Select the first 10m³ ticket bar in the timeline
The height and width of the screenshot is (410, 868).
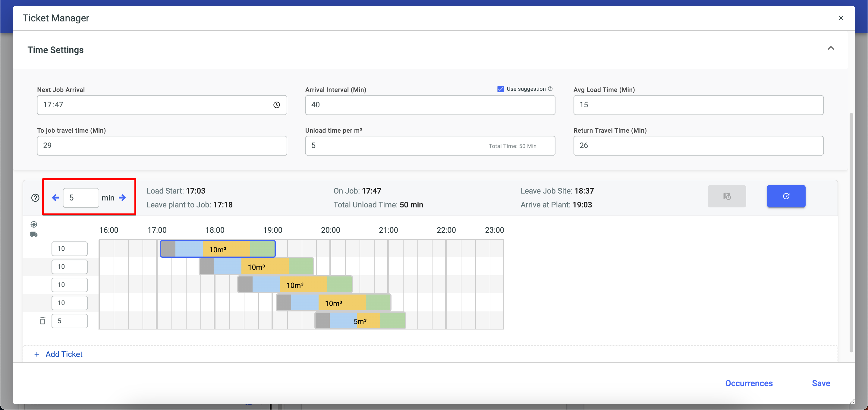click(x=218, y=249)
